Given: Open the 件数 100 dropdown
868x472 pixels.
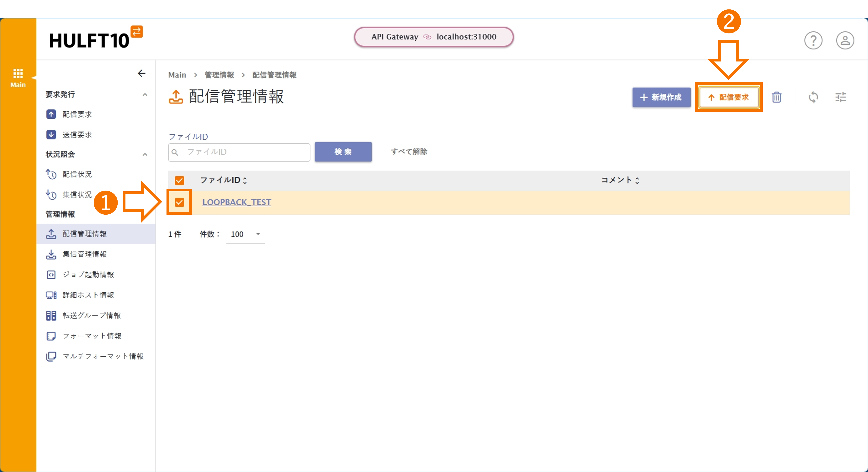Looking at the screenshot, I should (x=245, y=234).
